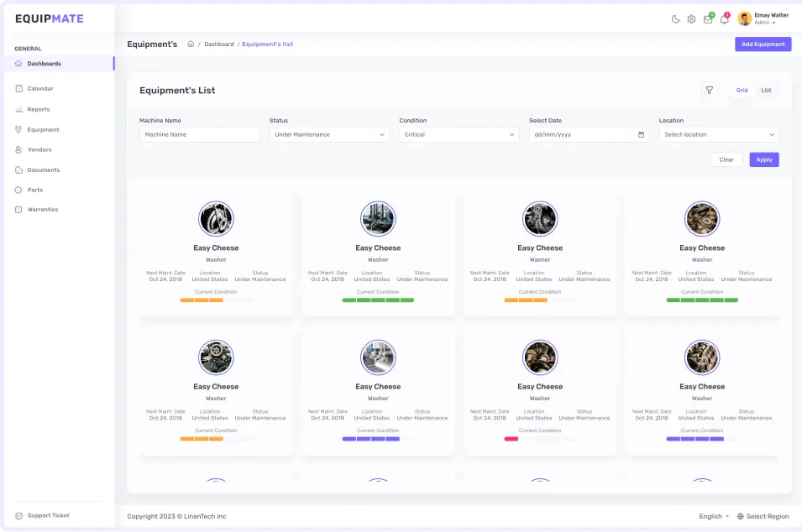Screen dimensions: 802x532
Task: Click the red condition bar
Action: [x=511, y=438]
